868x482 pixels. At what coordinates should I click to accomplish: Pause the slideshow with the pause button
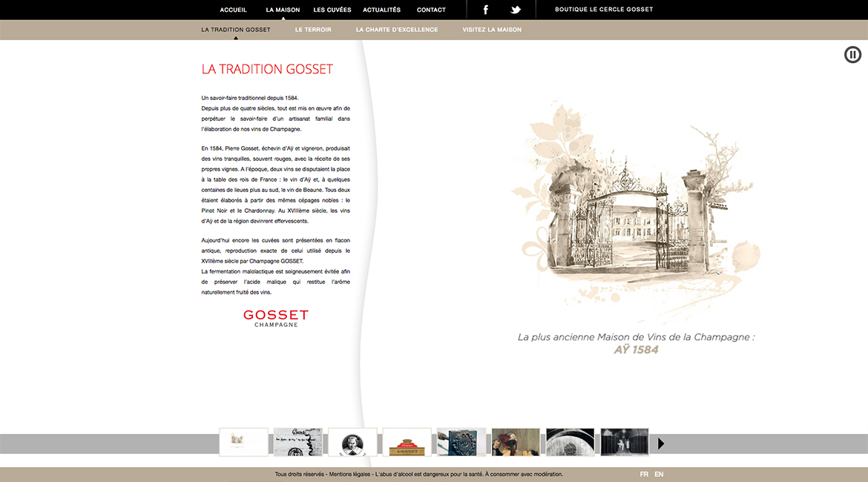pyautogui.click(x=852, y=54)
